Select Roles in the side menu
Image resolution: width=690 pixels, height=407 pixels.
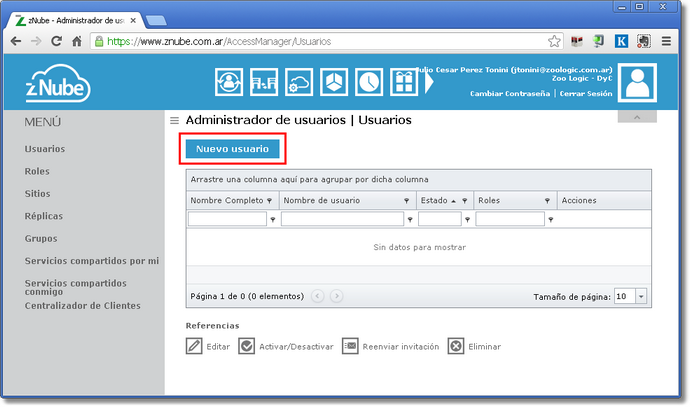(x=37, y=171)
